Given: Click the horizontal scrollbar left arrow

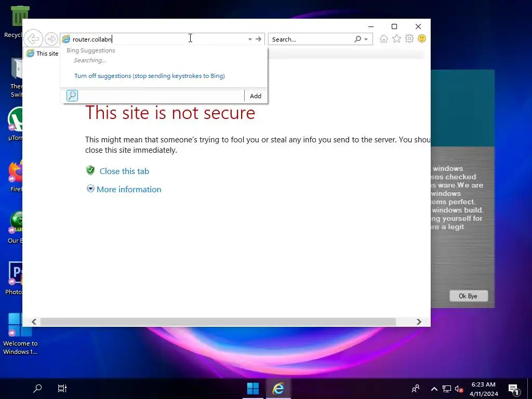Looking at the screenshot, I should (34, 322).
